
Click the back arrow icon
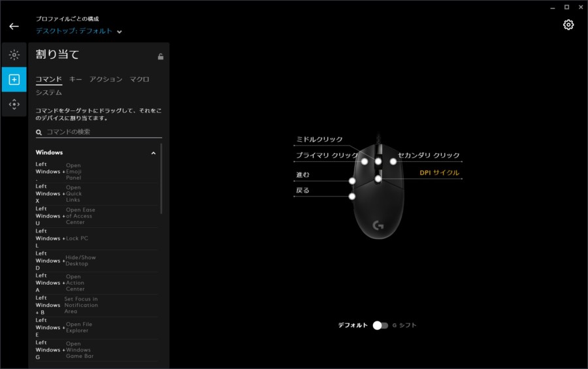pos(14,27)
